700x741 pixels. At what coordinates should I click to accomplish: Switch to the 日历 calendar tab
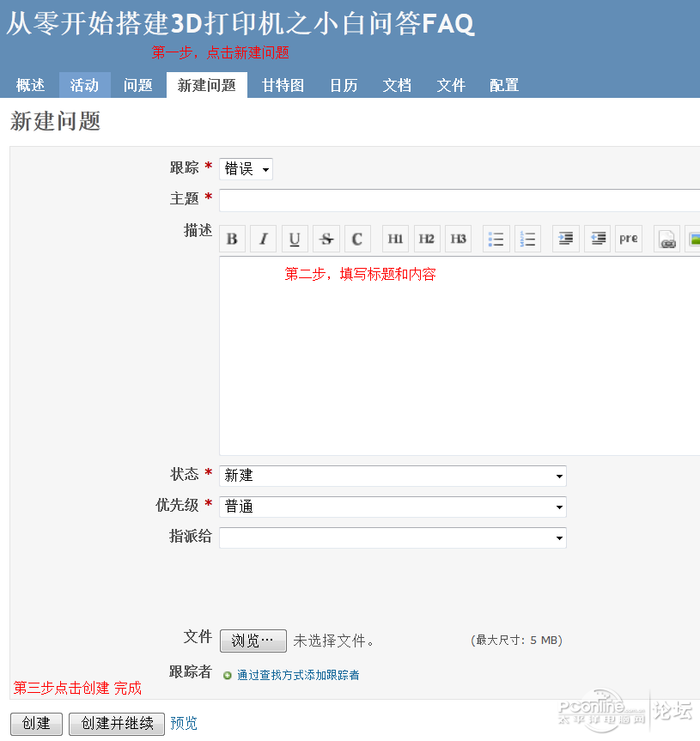click(x=344, y=85)
